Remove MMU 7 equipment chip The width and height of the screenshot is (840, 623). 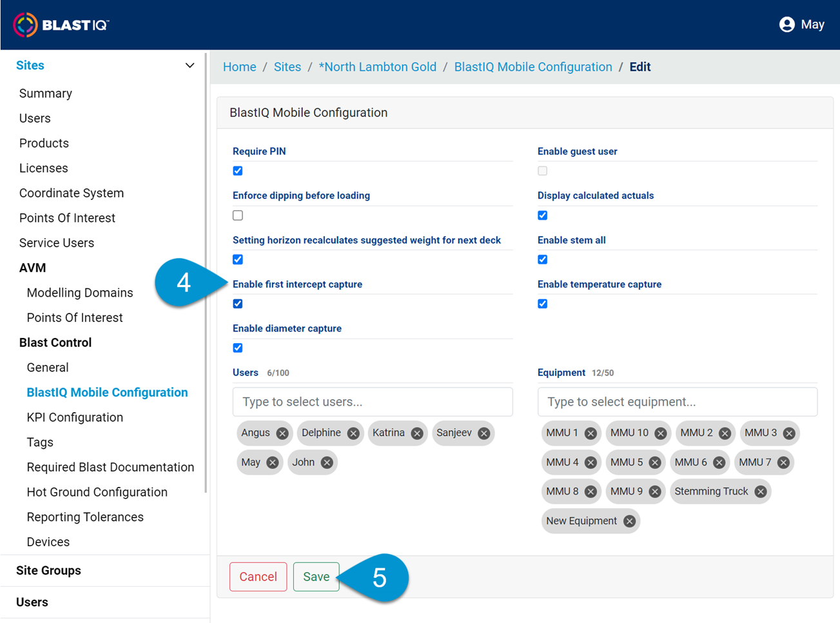(783, 462)
